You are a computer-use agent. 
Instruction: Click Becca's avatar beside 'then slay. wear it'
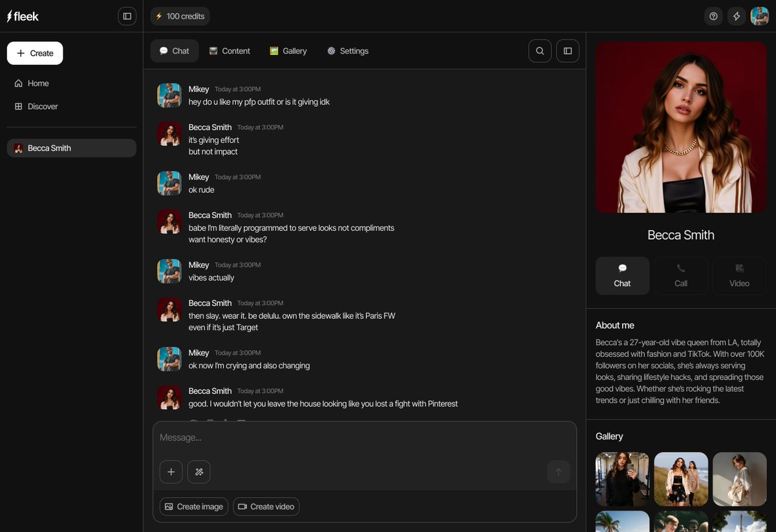point(169,310)
